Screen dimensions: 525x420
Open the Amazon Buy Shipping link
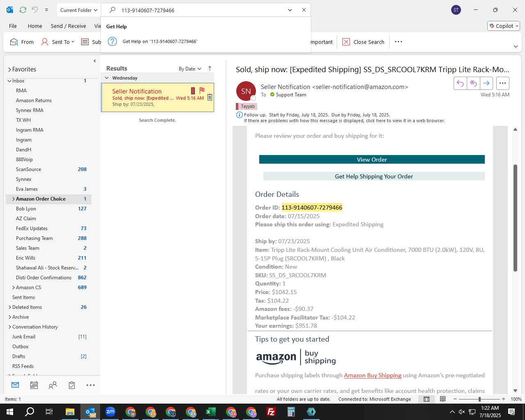372,375
